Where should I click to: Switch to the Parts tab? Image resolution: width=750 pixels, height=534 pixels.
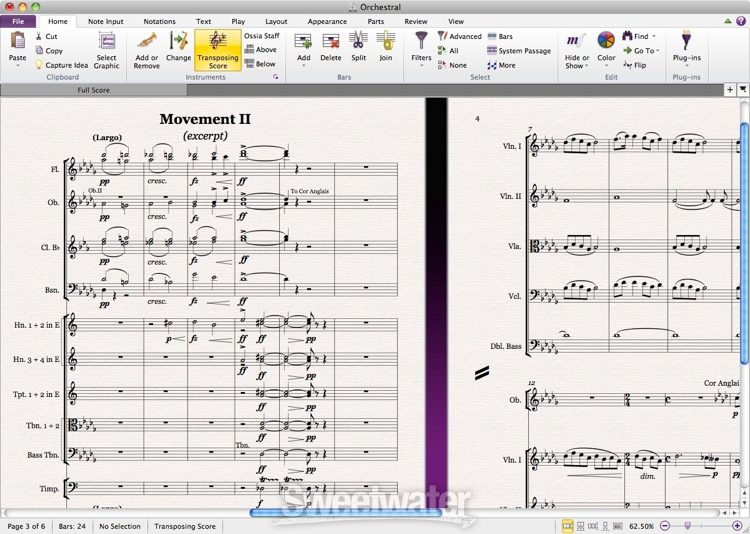pos(376,22)
